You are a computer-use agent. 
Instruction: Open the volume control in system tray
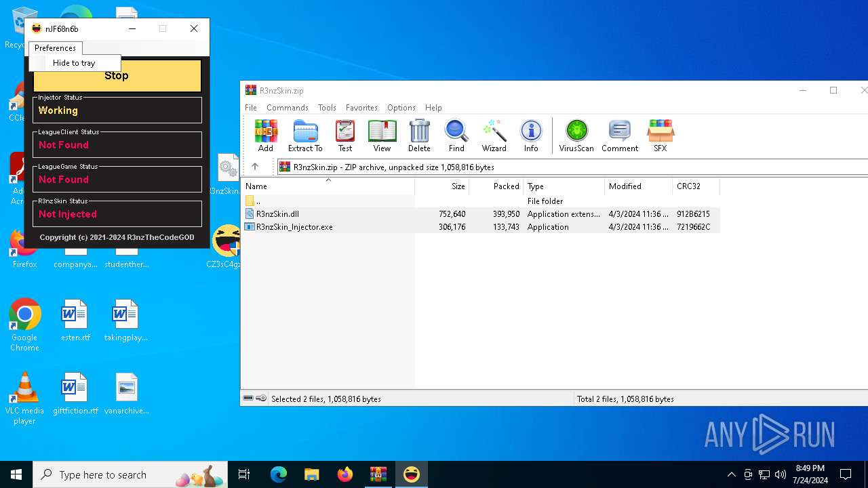tap(781, 474)
